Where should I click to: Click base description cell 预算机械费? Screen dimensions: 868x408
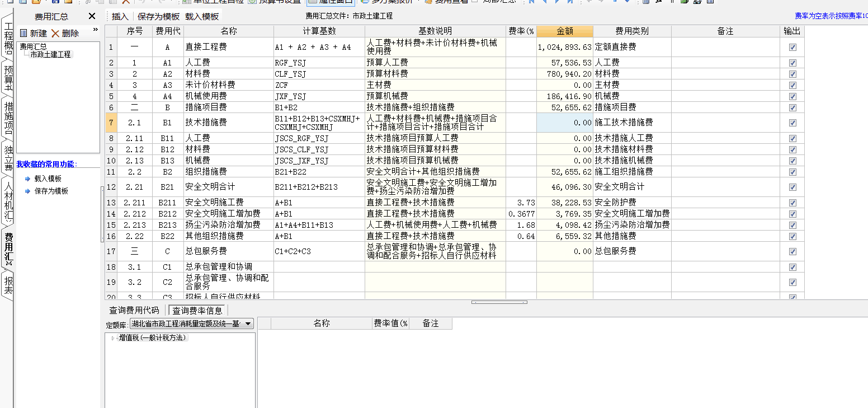(x=435, y=96)
